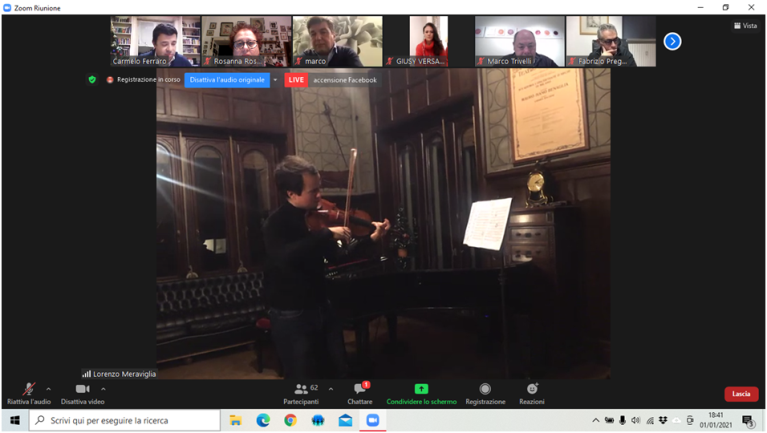Click the red LIVE indicator
Screen dimensions: 767x433
point(296,80)
